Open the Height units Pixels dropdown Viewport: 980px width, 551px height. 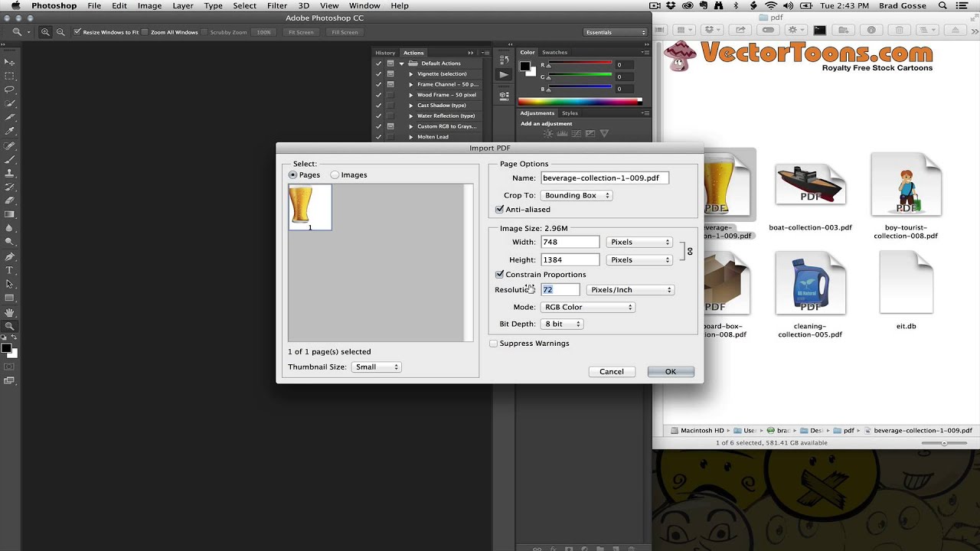639,259
